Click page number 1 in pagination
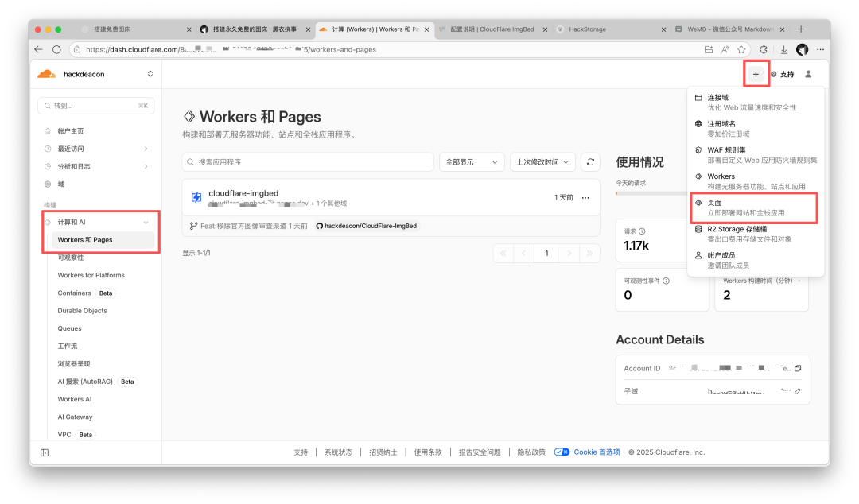Screen dimensions: 859x504 546,253
